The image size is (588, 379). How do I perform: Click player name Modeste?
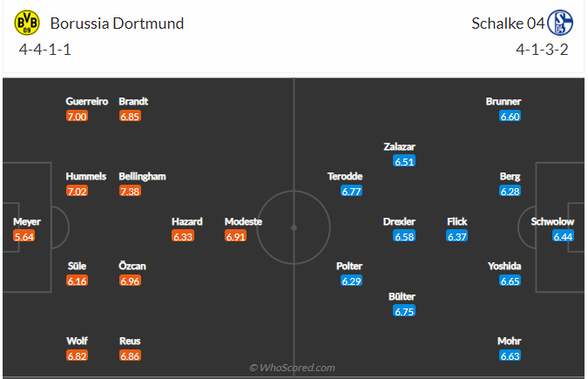(x=243, y=221)
